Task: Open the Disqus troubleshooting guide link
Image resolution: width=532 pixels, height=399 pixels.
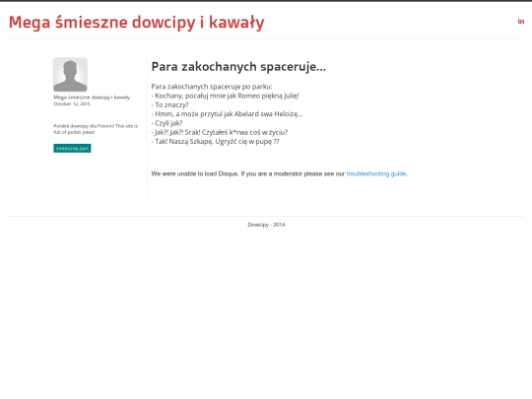Action: pyautogui.click(x=376, y=173)
